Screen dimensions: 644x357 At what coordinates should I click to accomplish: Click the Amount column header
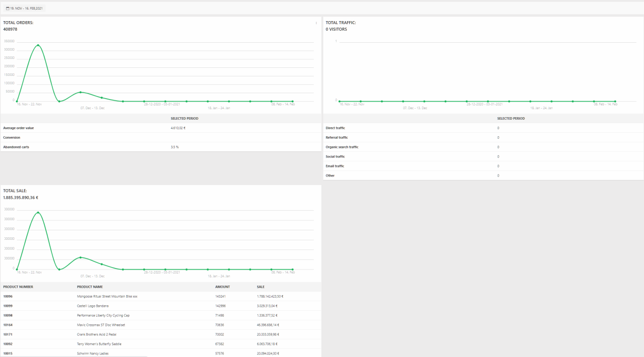[x=222, y=287]
